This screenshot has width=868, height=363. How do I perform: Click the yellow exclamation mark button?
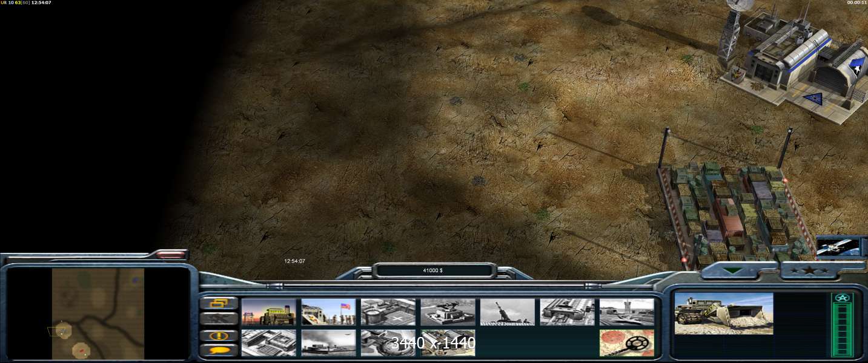click(x=219, y=335)
